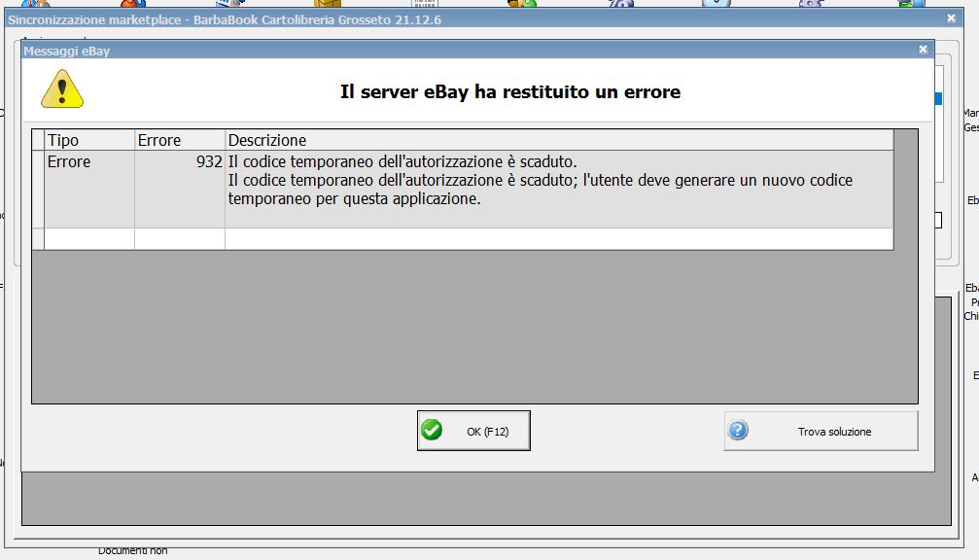Click the Trova soluzione button
Viewport: 979px width, 560px height.
(821, 431)
